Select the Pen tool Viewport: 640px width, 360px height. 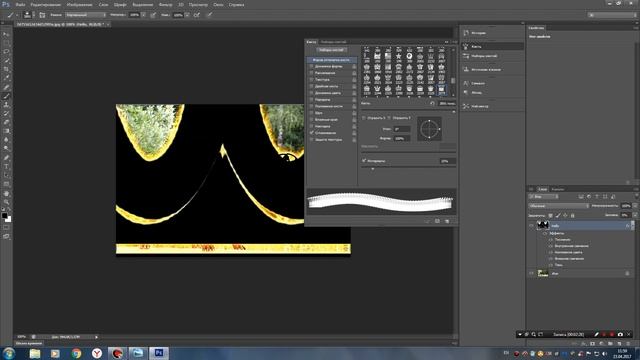coord(6,158)
